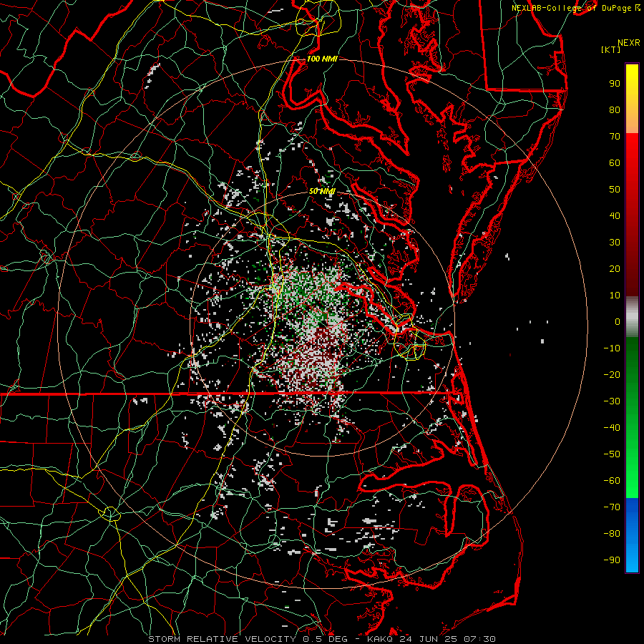Click the 10 value on the velocity scale
The height and width of the screenshot is (644, 644).
(x=615, y=296)
